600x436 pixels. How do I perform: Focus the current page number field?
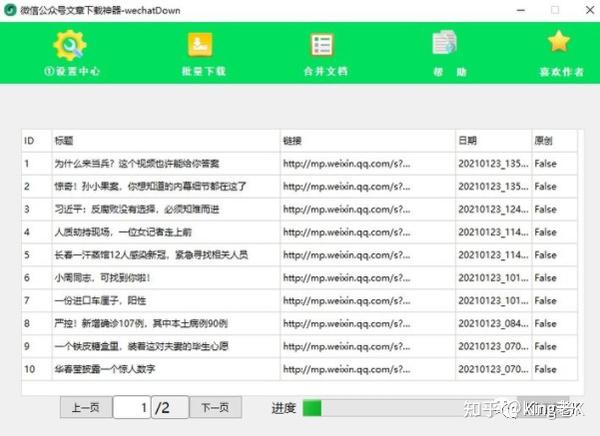[132, 407]
